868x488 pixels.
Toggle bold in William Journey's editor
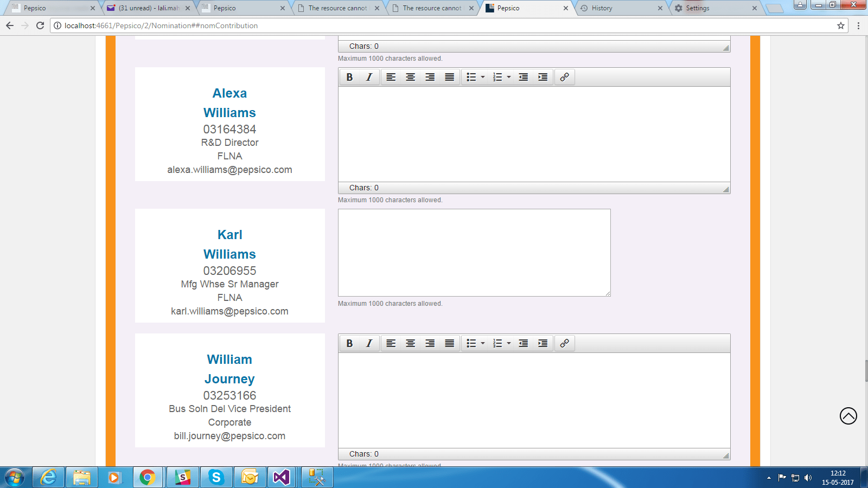[350, 343]
